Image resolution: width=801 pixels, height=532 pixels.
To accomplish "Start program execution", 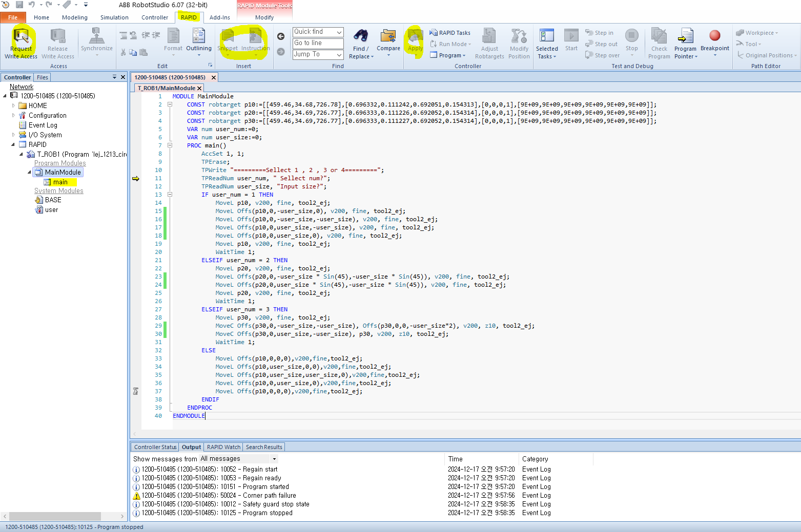I will 571,36.
